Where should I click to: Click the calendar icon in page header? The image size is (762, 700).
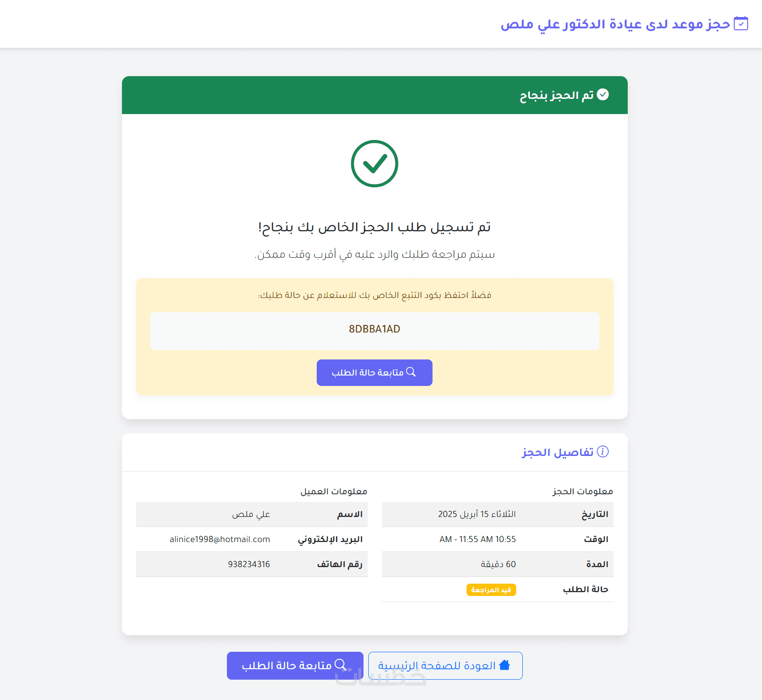point(741,24)
